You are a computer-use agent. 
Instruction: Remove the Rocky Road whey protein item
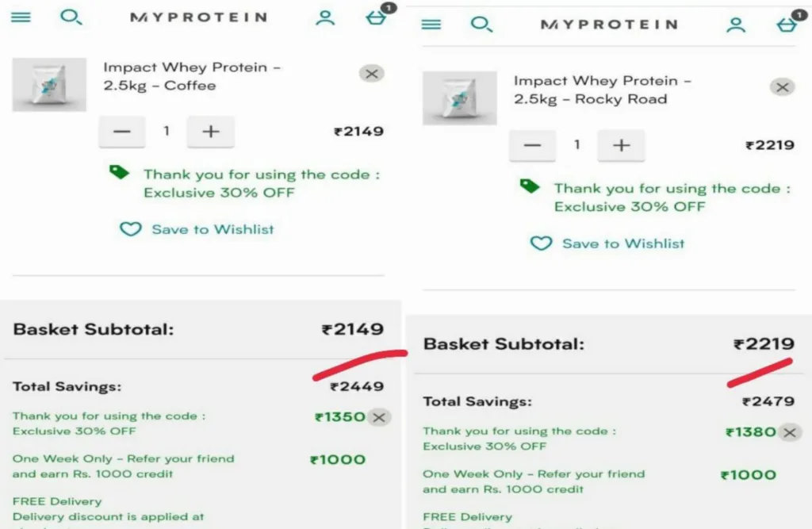(782, 87)
